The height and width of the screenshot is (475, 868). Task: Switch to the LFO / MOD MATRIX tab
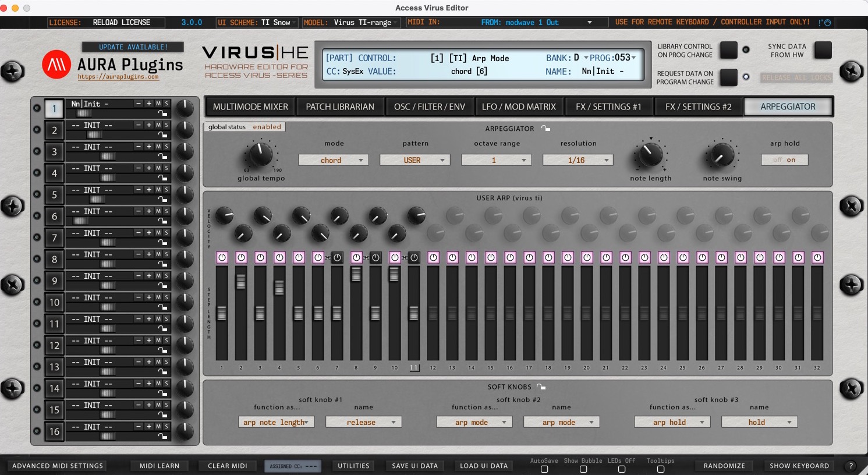click(519, 107)
